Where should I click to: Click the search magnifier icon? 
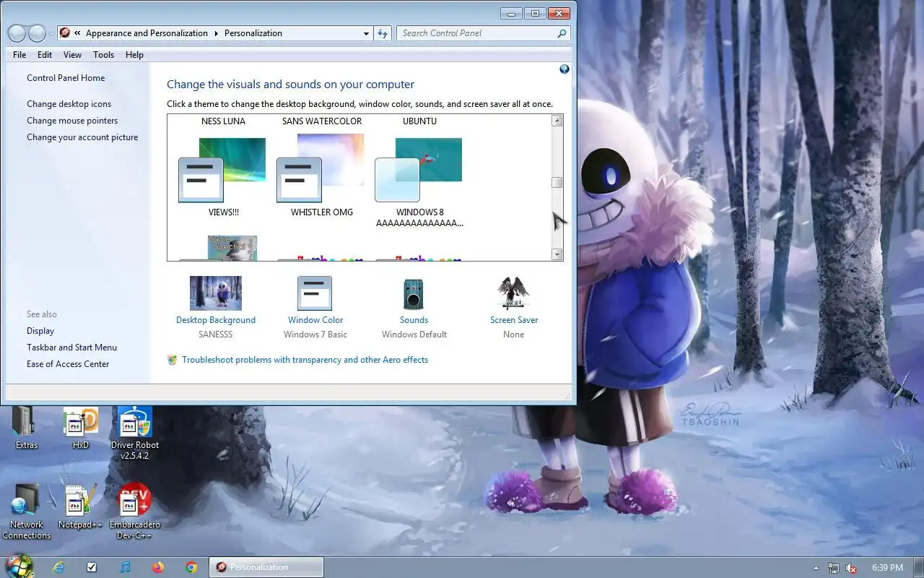562,33
